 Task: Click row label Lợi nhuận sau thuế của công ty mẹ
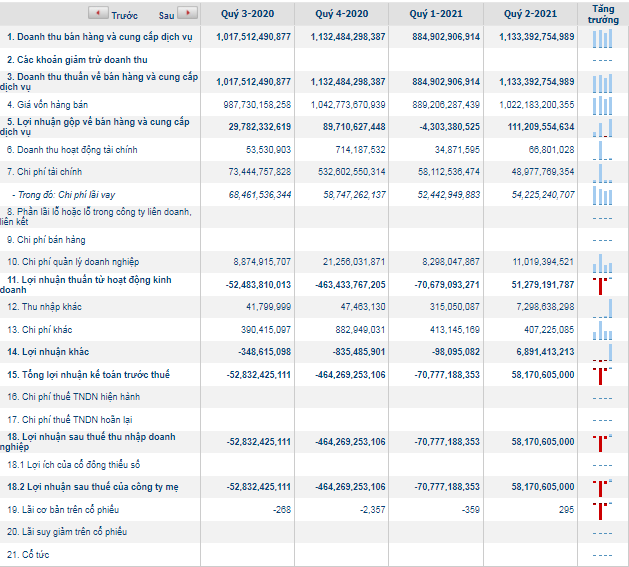pos(92,487)
